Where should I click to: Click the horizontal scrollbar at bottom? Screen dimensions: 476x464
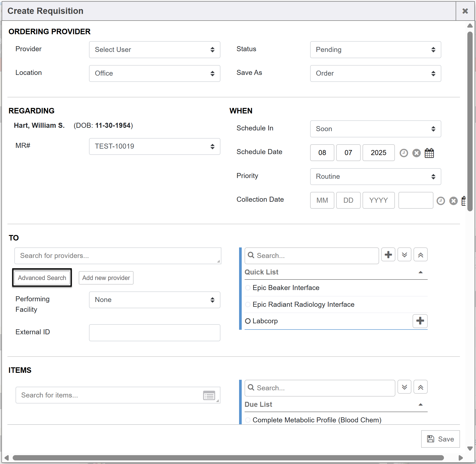pos(228,458)
